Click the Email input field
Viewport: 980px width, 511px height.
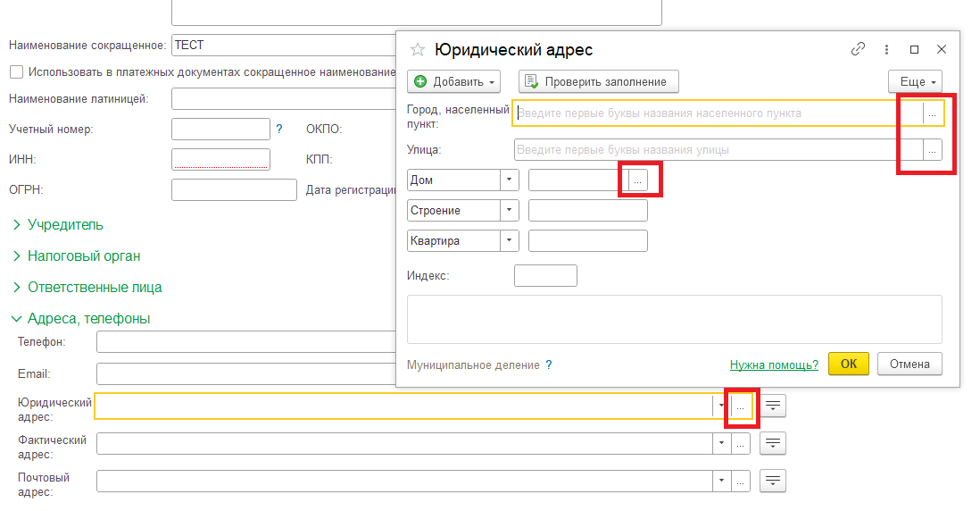click(246, 374)
